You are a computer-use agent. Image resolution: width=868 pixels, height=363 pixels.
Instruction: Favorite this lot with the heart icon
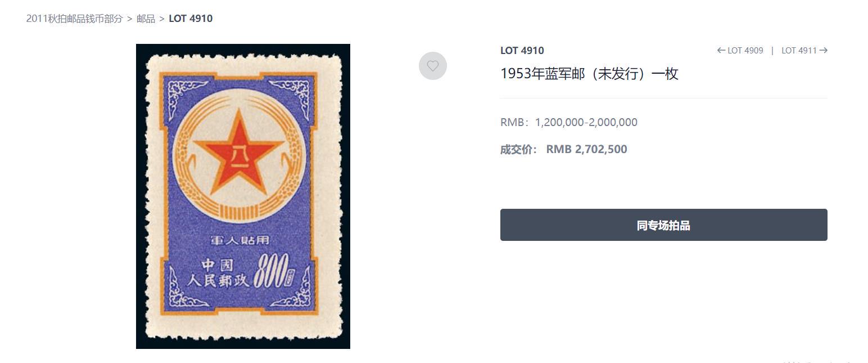tap(433, 66)
